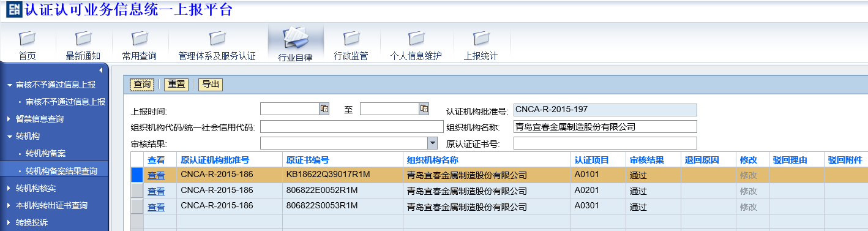The height and width of the screenshot is (231, 868).
Task: Click the 重置 button
Action: [177, 84]
